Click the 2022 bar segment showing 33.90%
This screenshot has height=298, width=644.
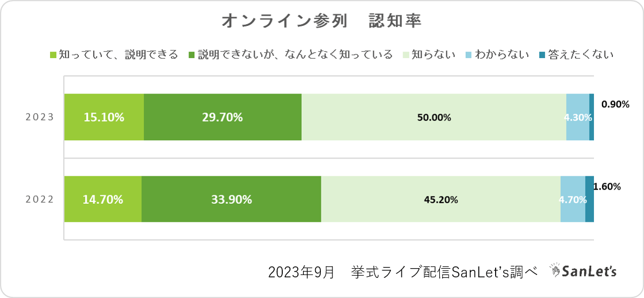pos(231,199)
